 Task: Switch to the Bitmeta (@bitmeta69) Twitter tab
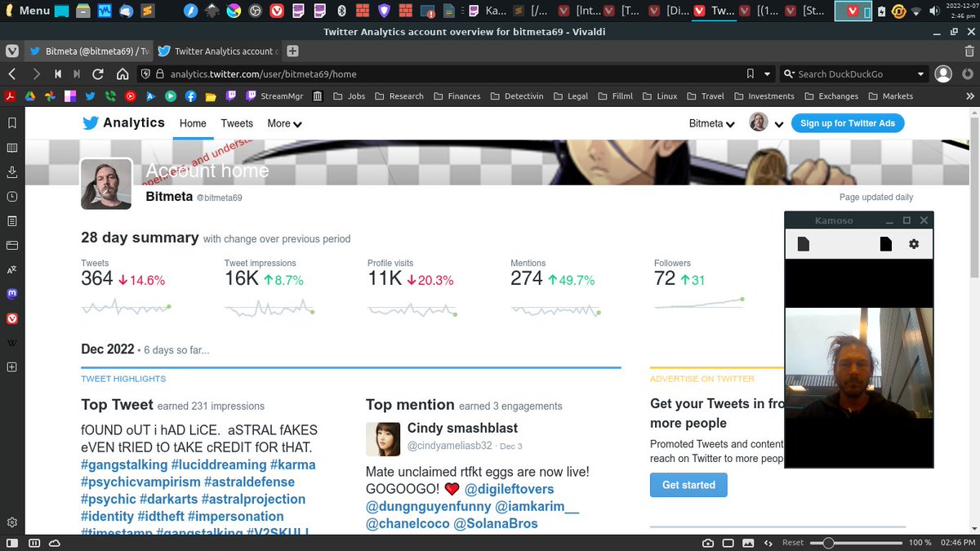click(88, 51)
